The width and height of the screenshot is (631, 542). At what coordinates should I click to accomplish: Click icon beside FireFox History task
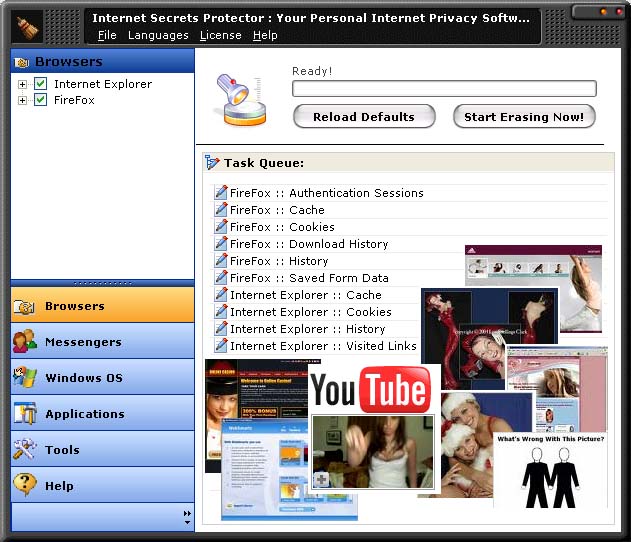(221, 261)
